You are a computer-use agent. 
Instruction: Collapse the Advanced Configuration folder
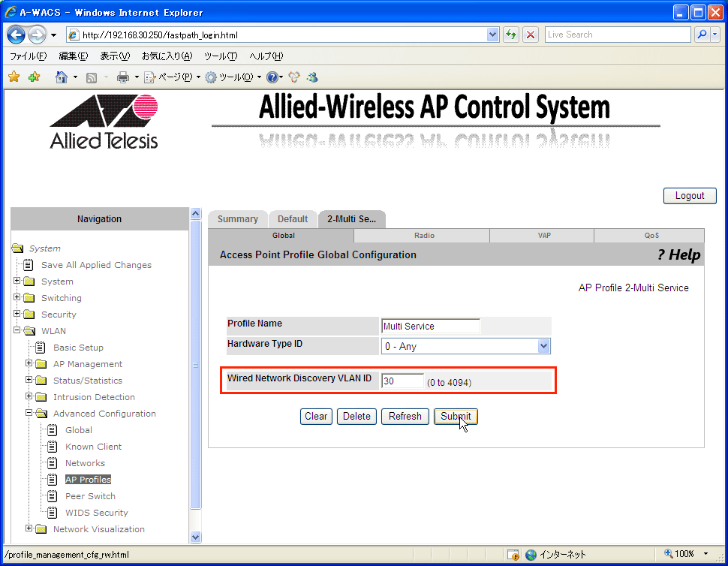(x=29, y=413)
